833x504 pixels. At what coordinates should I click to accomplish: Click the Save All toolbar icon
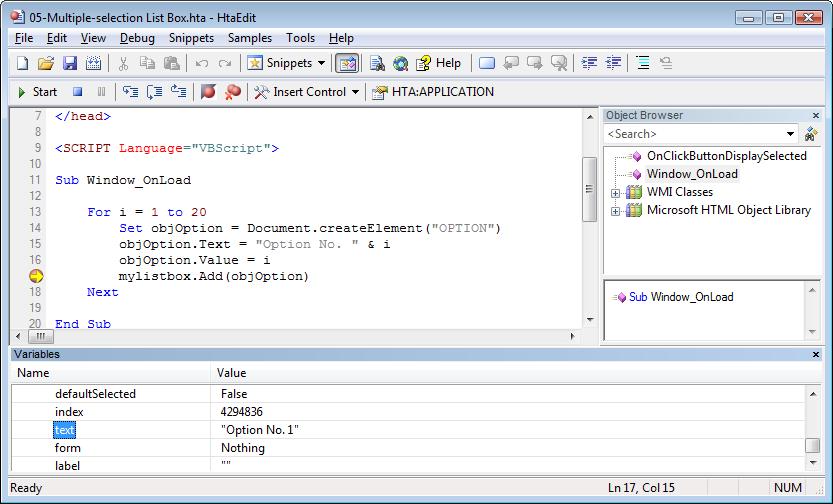(94, 63)
